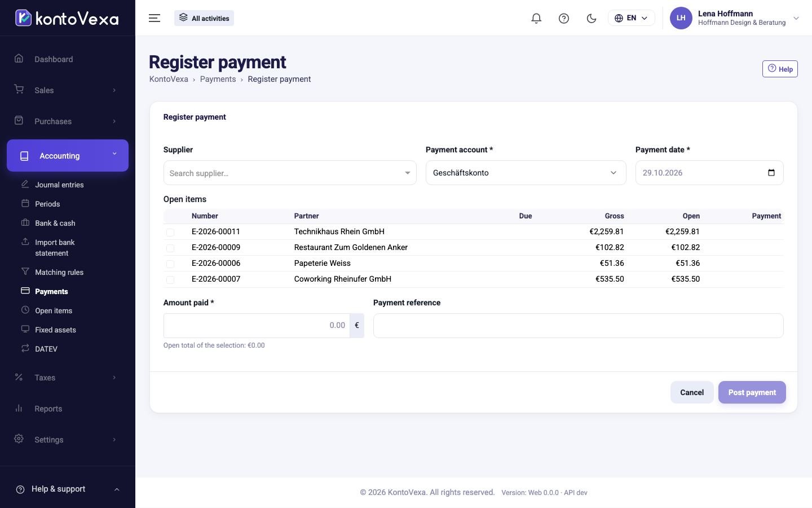Click the DATEV sync arrows icon
The image size is (812, 508).
point(25,348)
